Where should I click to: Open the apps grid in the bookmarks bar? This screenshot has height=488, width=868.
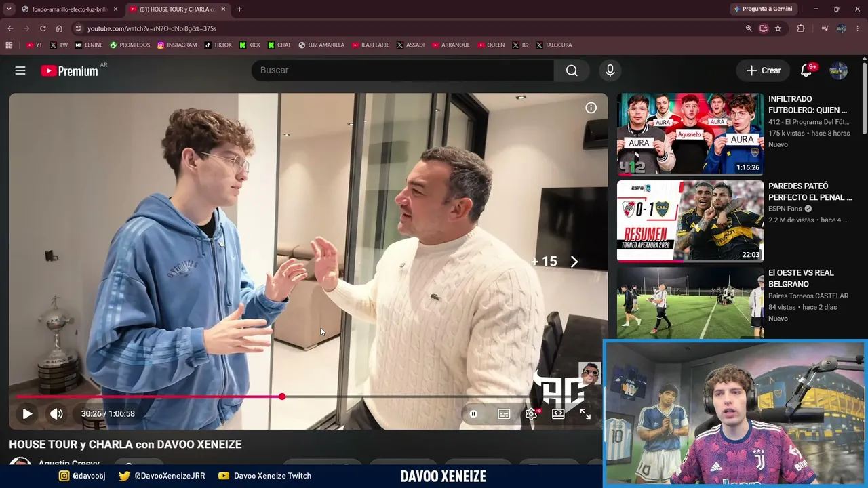tap(9, 45)
